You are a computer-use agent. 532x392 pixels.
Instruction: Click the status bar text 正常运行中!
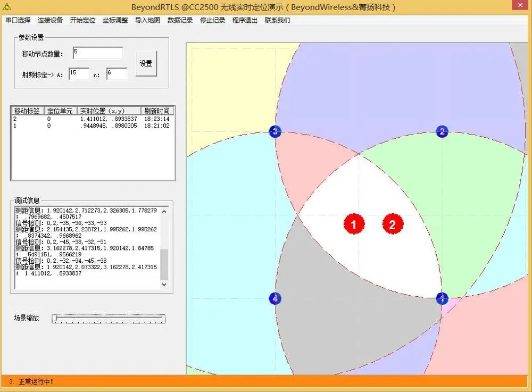[36, 382]
